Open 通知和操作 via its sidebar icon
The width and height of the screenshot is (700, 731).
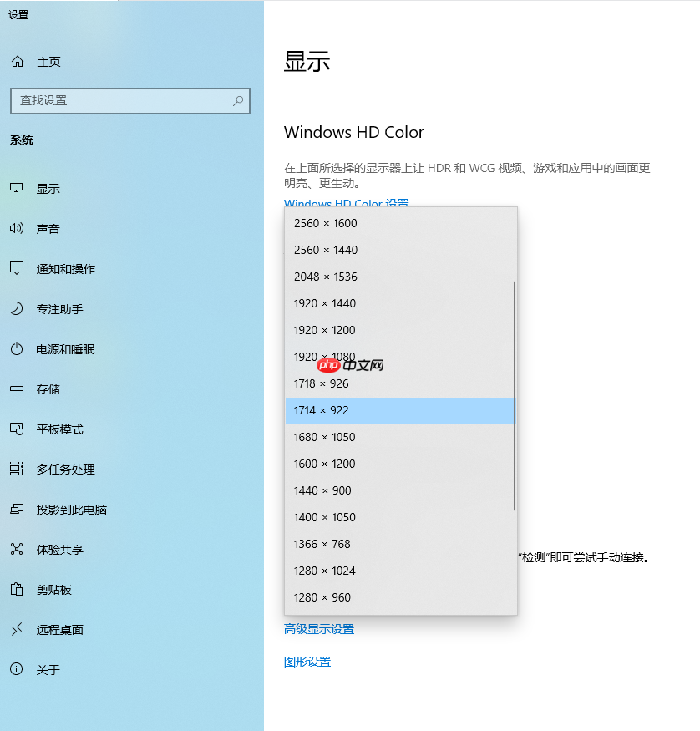tap(18, 268)
